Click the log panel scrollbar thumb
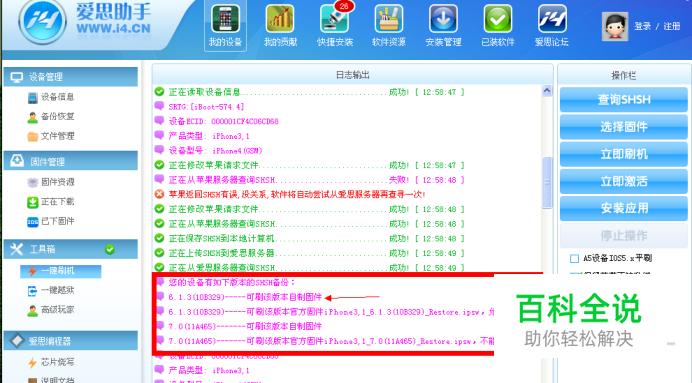Screen dimensions: 692x383 pos(547,182)
